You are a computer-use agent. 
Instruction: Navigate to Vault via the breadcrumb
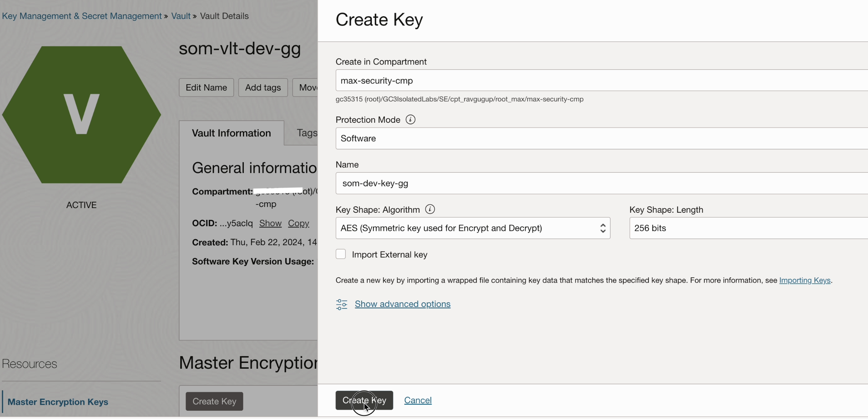(x=181, y=16)
